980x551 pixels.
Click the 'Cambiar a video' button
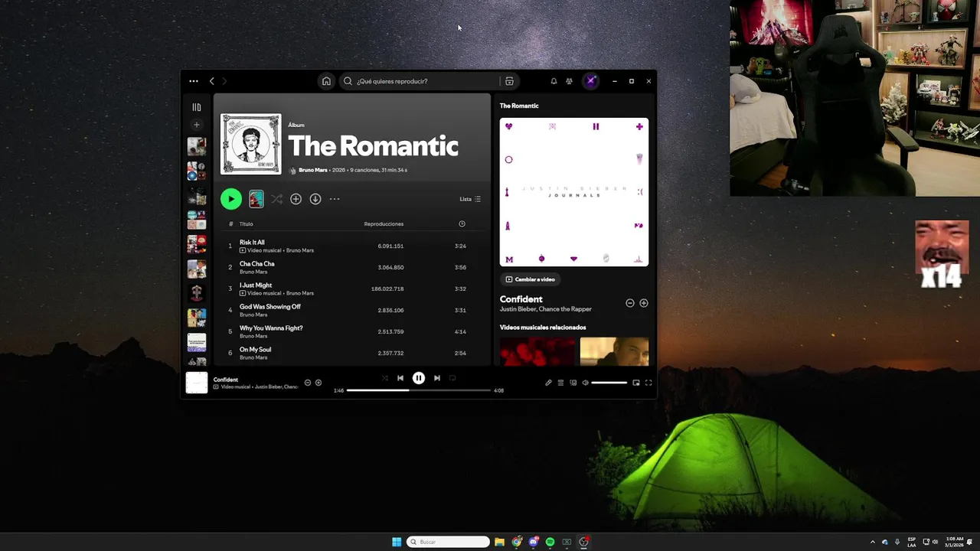click(530, 279)
